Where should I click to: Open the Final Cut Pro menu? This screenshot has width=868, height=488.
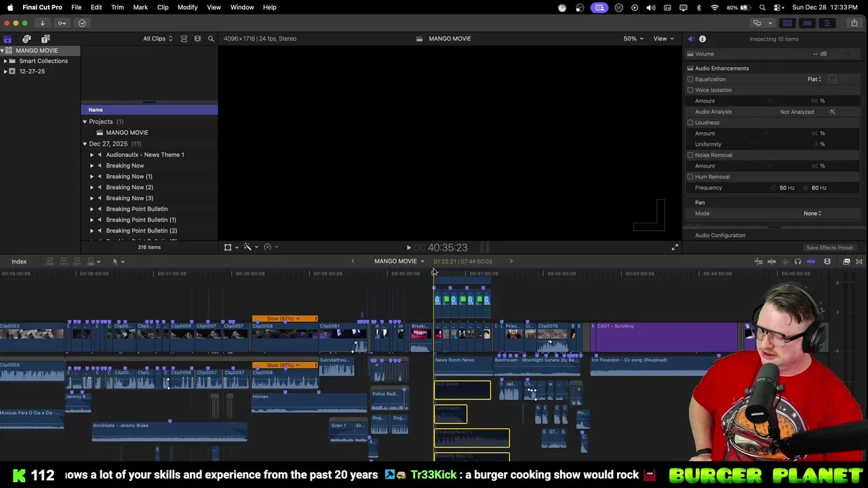[42, 7]
